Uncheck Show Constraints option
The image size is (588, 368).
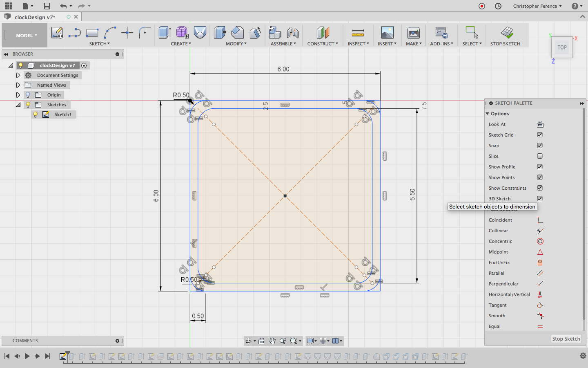(x=540, y=188)
